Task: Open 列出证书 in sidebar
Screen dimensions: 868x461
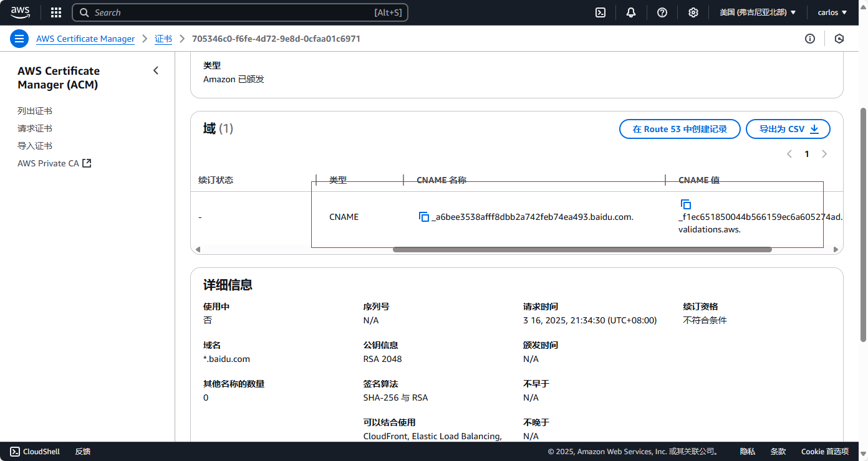Action: click(35, 111)
